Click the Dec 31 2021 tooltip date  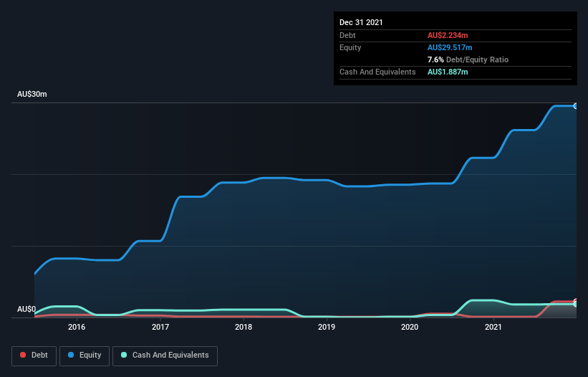click(x=361, y=22)
